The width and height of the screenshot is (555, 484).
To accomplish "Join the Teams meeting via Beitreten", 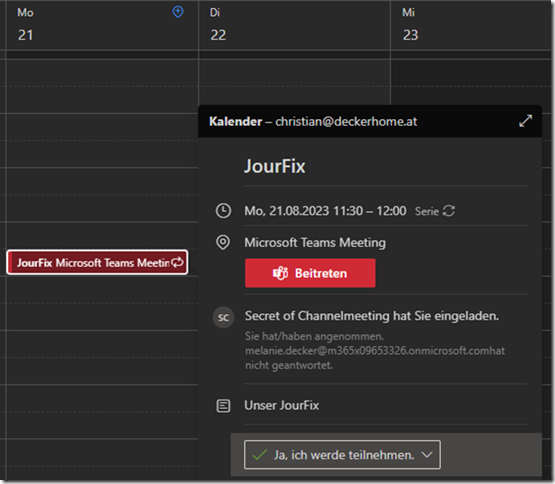I will 310,273.
